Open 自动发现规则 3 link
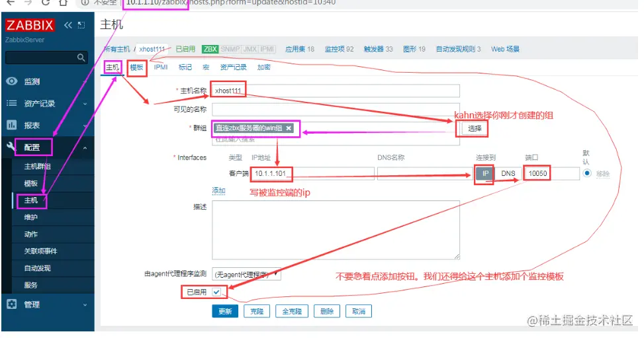 pos(459,49)
